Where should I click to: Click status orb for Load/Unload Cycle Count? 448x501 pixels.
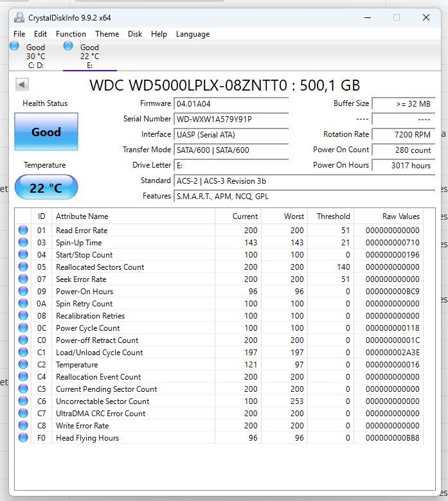point(23,352)
